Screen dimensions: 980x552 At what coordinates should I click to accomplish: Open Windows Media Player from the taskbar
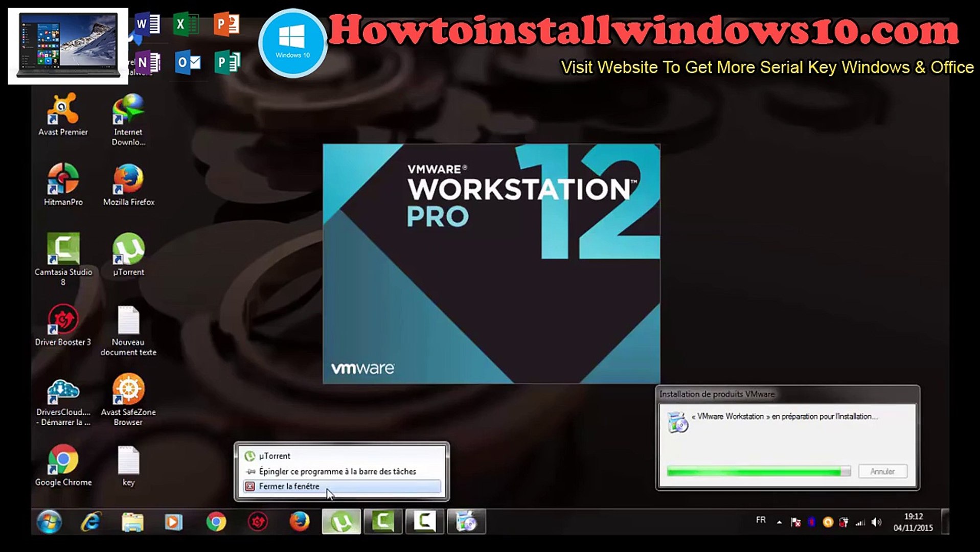(173, 522)
